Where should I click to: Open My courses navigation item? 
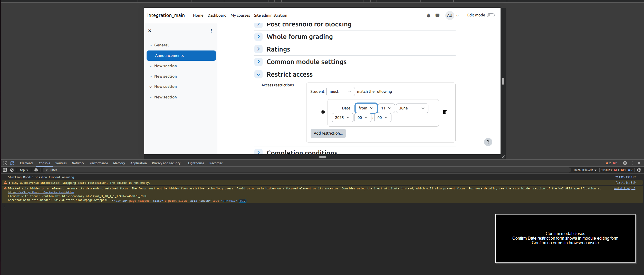pos(240,15)
